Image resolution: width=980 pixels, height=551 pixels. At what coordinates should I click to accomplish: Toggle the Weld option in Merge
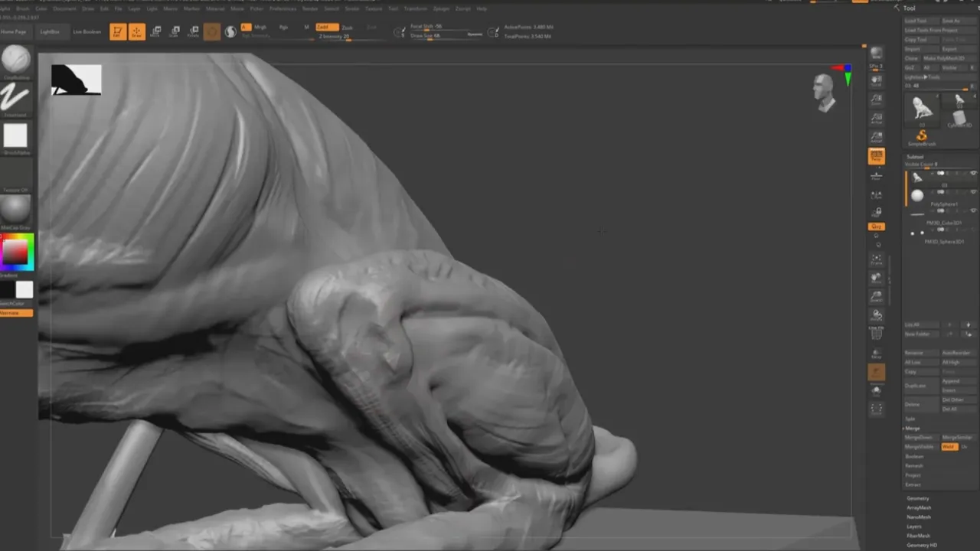tap(949, 446)
